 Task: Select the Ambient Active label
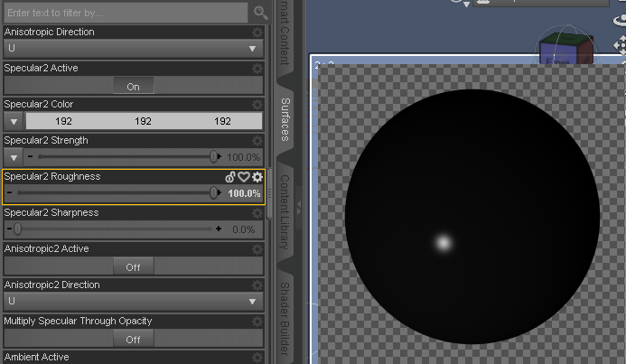point(36,357)
